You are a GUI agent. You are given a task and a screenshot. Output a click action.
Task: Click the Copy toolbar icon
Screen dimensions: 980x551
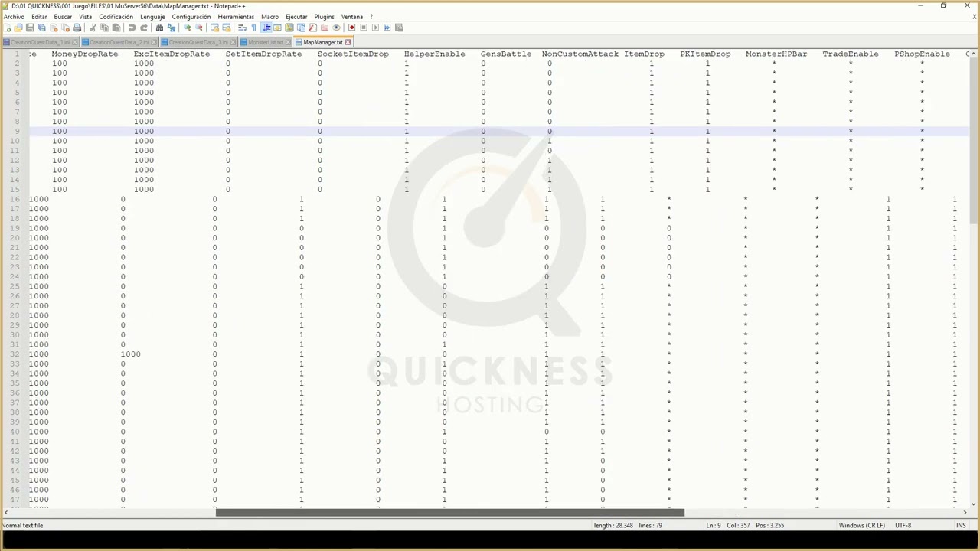(104, 28)
